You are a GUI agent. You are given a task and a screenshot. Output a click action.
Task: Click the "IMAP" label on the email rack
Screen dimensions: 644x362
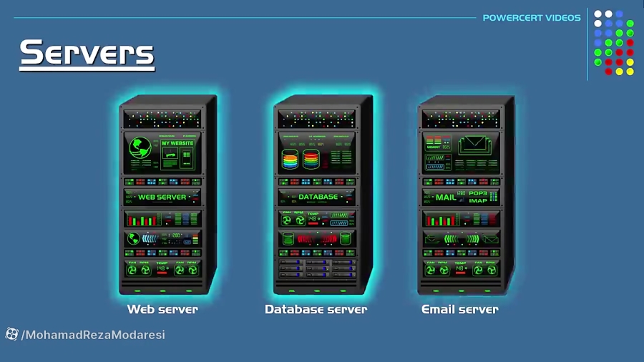click(478, 201)
